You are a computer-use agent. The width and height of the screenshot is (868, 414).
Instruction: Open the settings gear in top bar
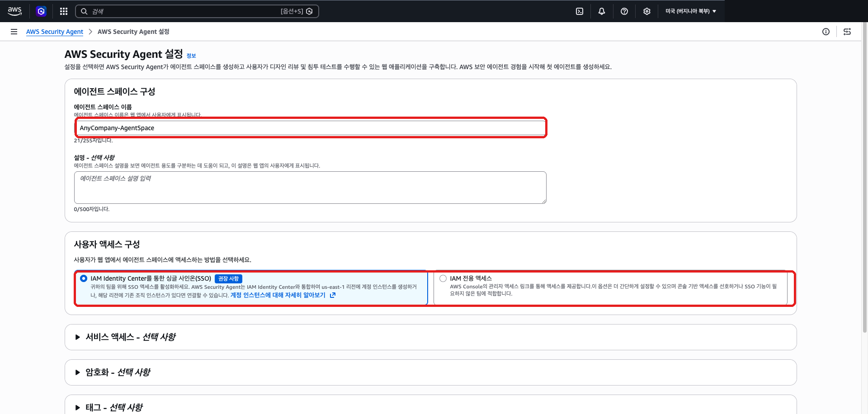pos(647,11)
